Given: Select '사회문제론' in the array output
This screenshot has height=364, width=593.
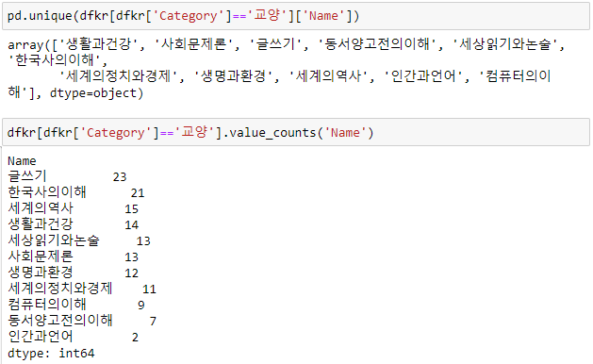Looking at the screenshot, I should pos(193,44).
